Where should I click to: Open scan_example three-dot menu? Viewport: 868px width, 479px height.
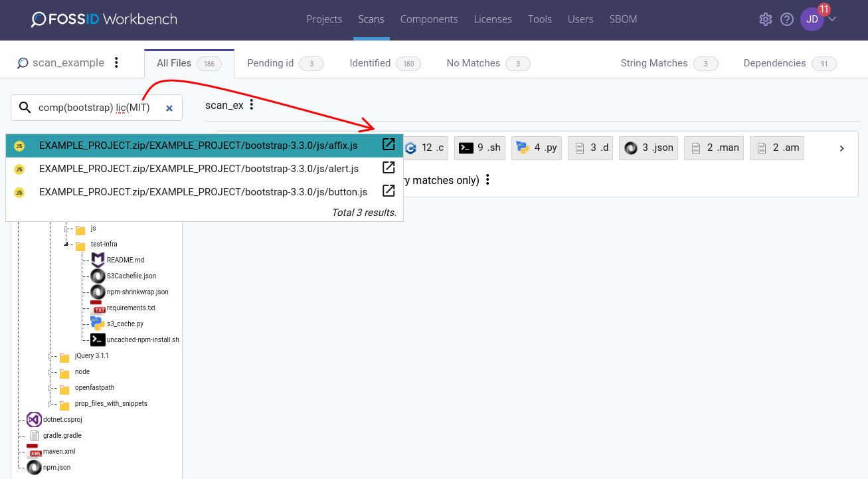pos(116,62)
